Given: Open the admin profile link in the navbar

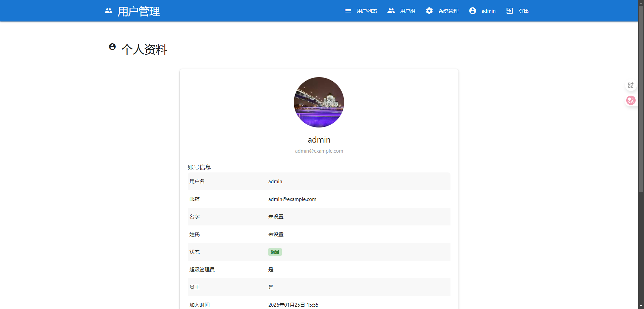Looking at the screenshot, I should [488, 11].
